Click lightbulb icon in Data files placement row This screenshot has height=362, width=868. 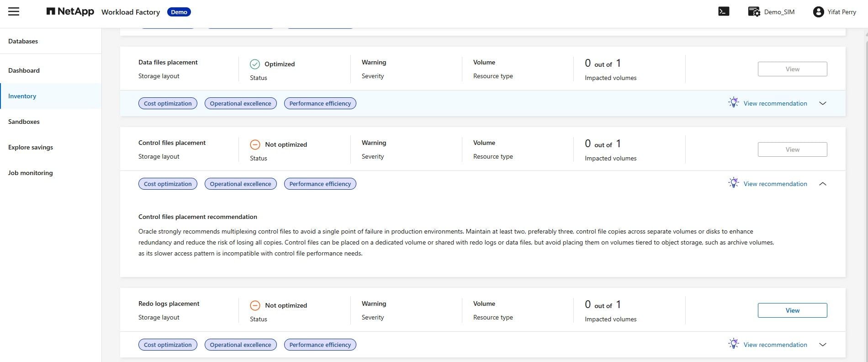(733, 102)
